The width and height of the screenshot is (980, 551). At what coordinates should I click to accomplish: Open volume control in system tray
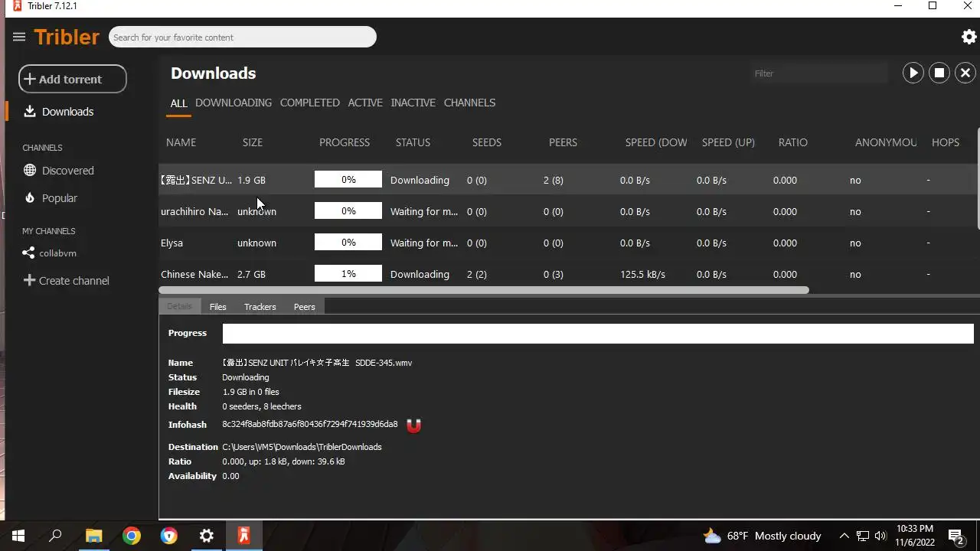click(x=880, y=536)
